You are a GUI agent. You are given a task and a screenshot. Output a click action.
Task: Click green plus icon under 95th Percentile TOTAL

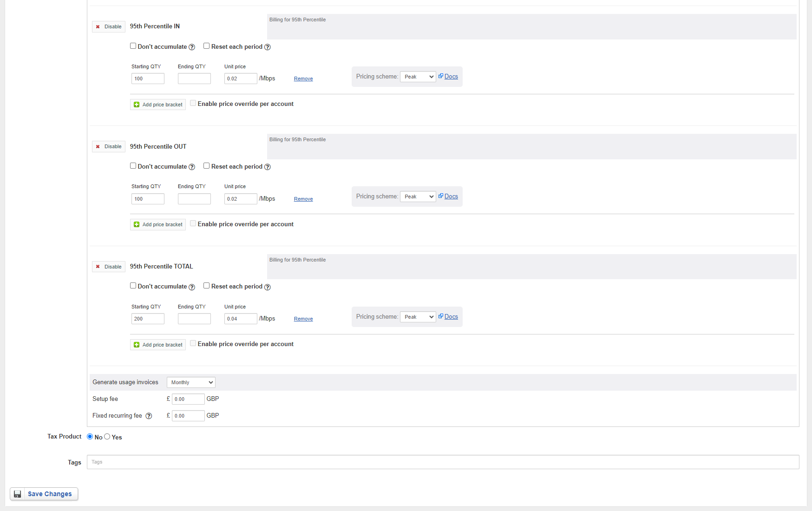(137, 345)
